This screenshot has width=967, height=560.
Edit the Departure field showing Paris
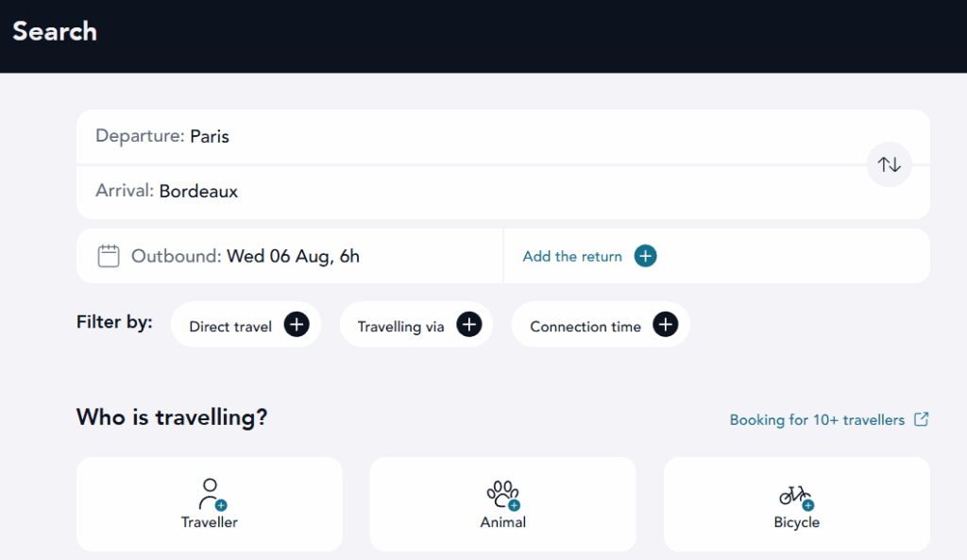click(472, 136)
